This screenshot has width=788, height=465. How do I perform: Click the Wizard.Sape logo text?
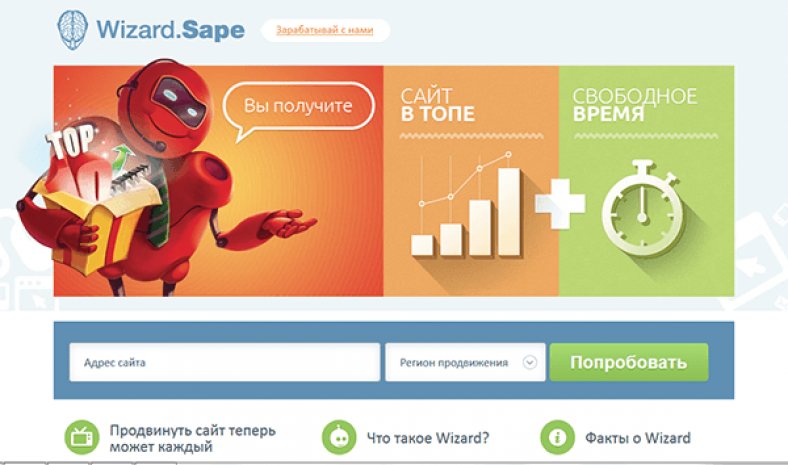170,29
